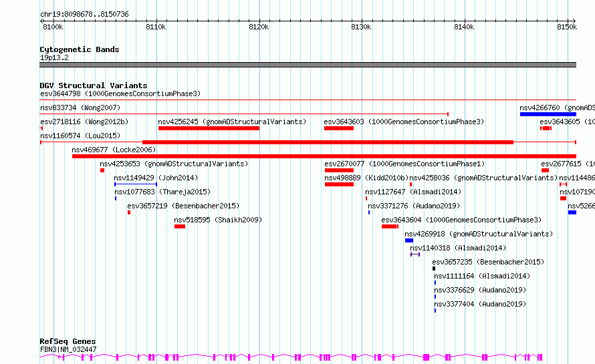
Task: Click the nsv1127647 (Alsmadi2014) label
Action: point(413,192)
